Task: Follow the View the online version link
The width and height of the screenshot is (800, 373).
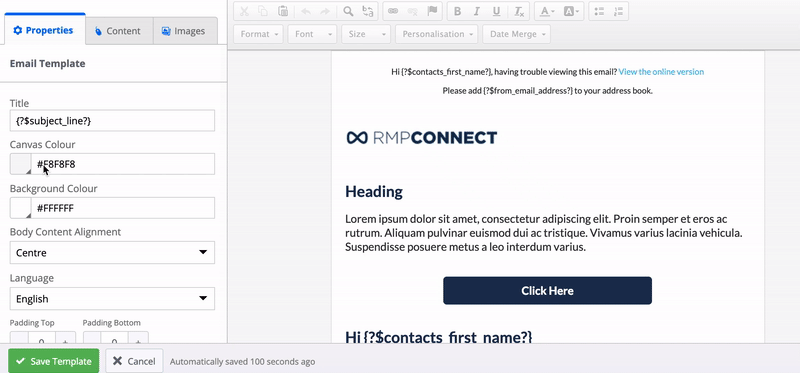Action: click(661, 72)
